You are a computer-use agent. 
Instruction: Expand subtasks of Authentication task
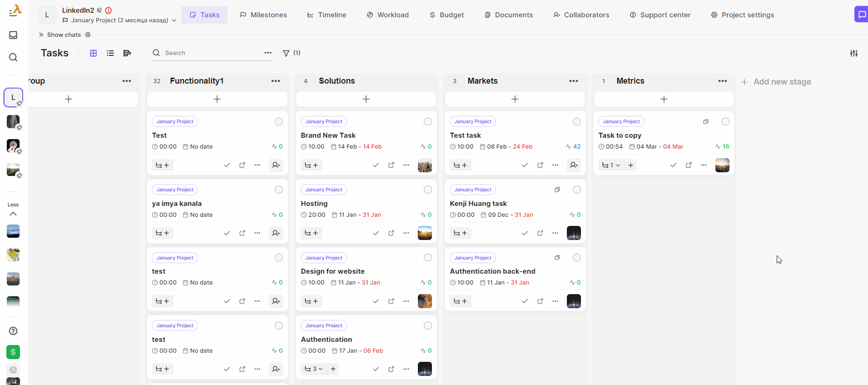pyautogui.click(x=314, y=369)
